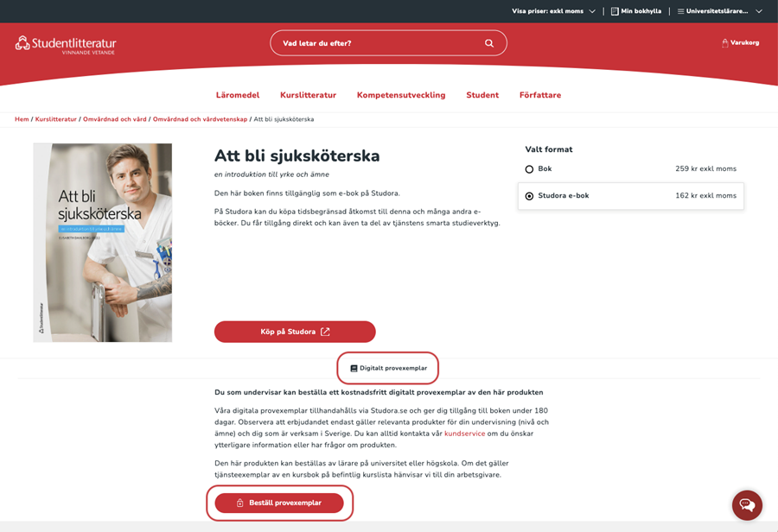Click the hamburger icon beside Universitetslärare

pyautogui.click(x=680, y=11)
